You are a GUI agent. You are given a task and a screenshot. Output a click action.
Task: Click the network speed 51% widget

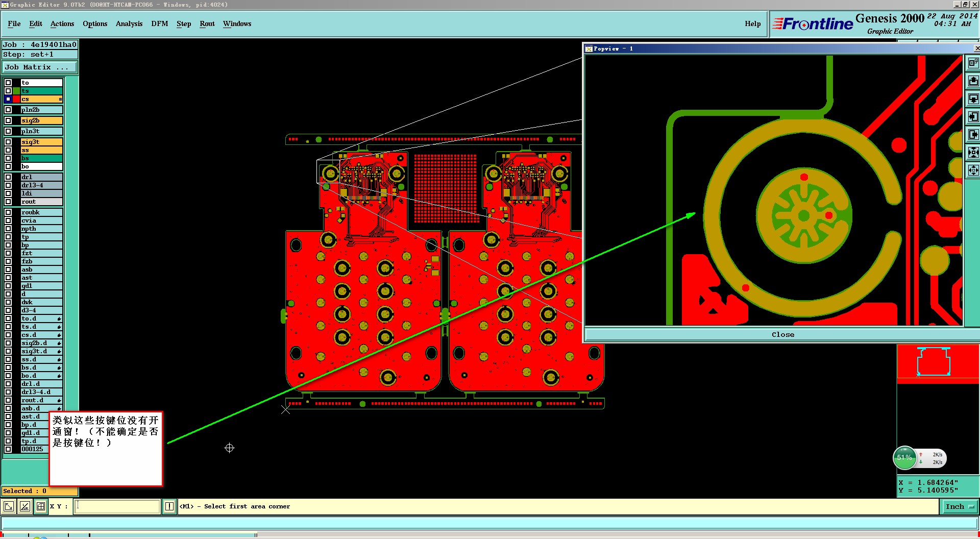(920, 458)
